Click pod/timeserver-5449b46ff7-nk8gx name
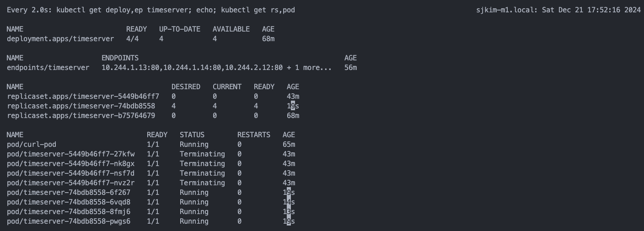This screenshot has height=231, width=644. [71, 164]
